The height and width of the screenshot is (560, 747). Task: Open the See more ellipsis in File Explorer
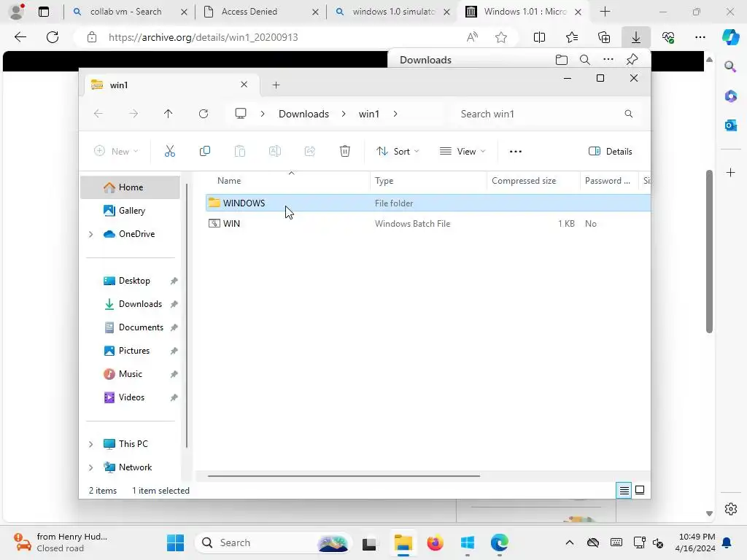(516, 152)
